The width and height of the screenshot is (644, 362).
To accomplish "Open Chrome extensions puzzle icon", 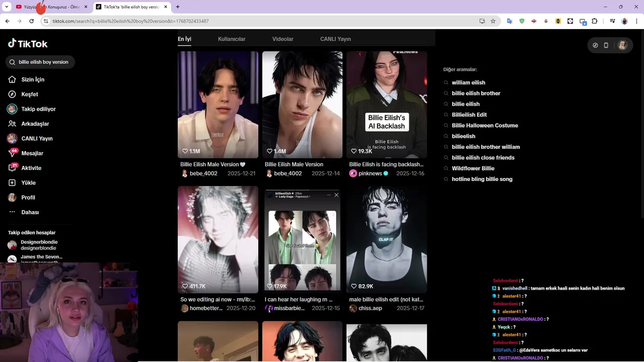I will 595,21.
